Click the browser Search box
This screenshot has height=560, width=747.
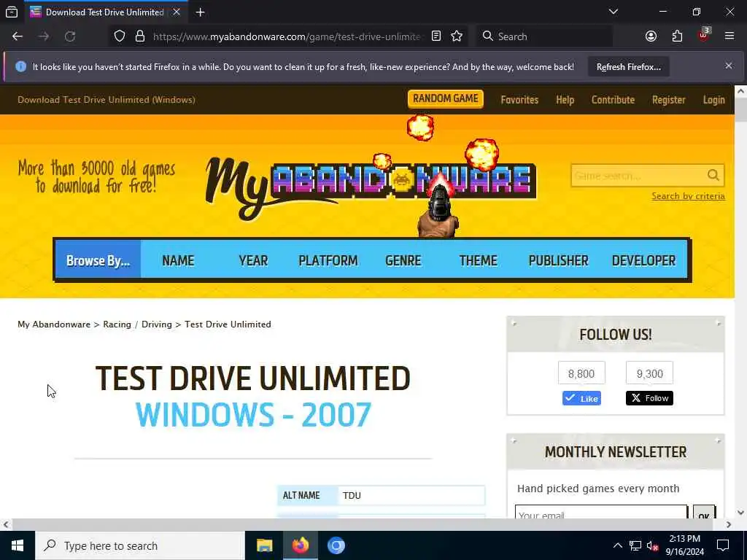tap(544, 36)
